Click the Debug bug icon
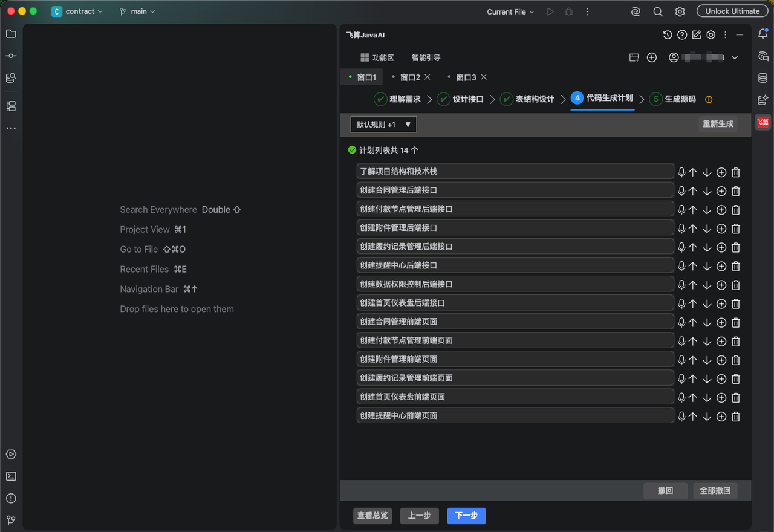This screenshot has width=774, height=532. 569,11
